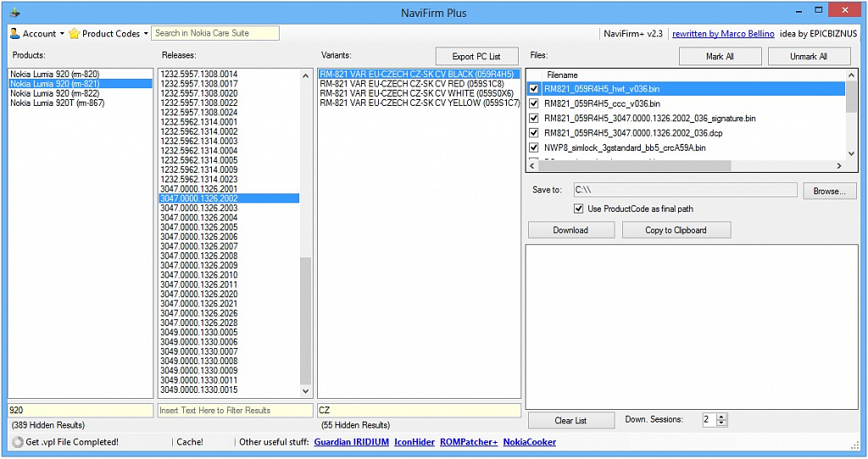
Task: Click the Files list scroll up arrow
Action: (x=851, y=75)
